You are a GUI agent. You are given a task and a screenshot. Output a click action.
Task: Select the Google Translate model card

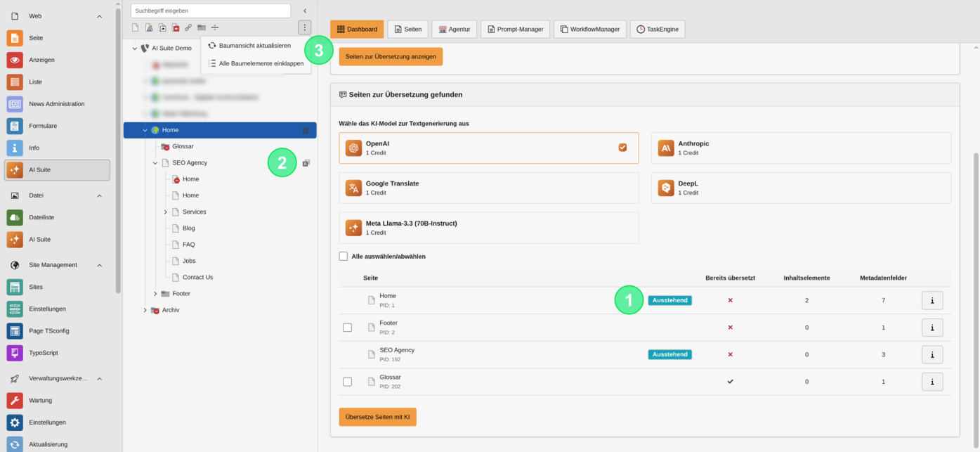pyautogui.click(x=489, y=188)
